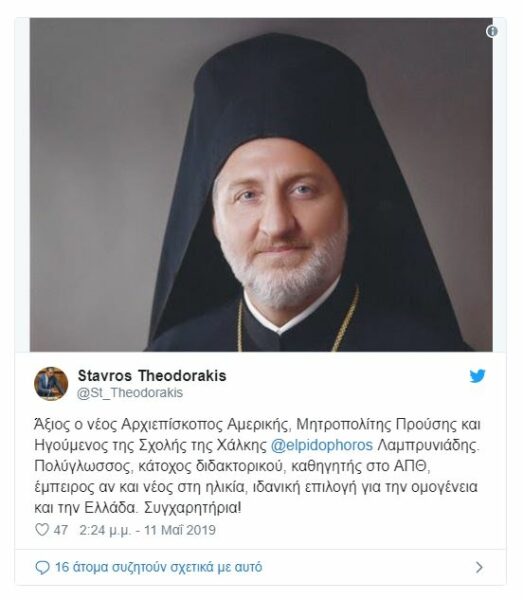
Task: Like the tweet via heart icon
Action: click(42, 530)
